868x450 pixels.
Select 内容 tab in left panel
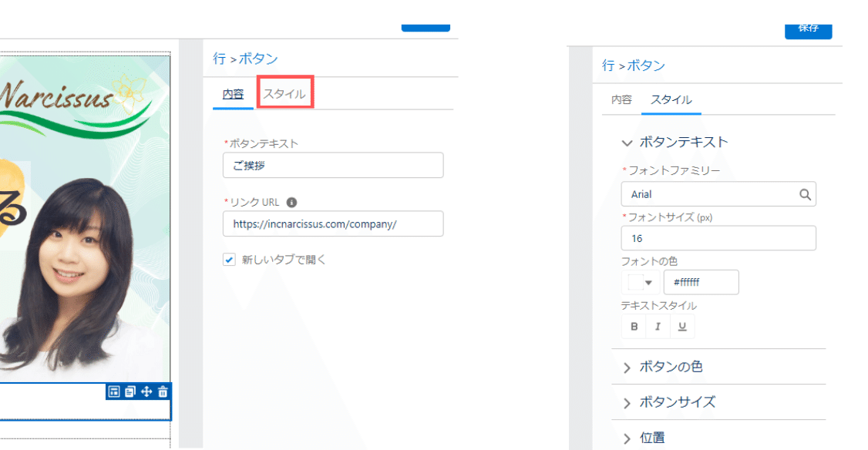coord(233,94)
